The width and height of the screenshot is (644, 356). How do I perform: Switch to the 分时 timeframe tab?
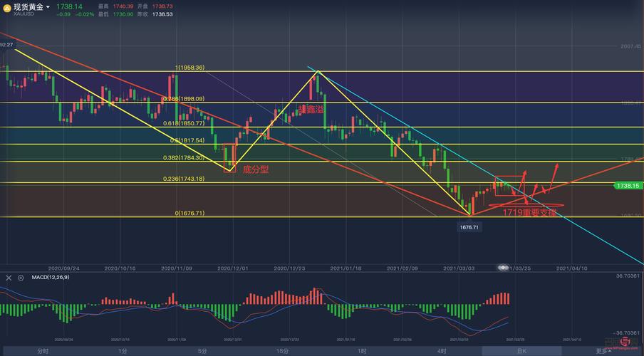[43, 351]
